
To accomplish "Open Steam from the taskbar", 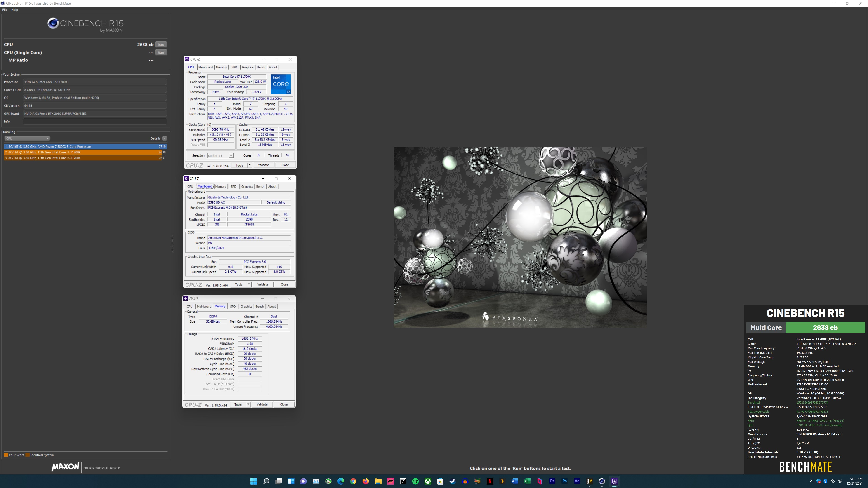I will 453,481.
